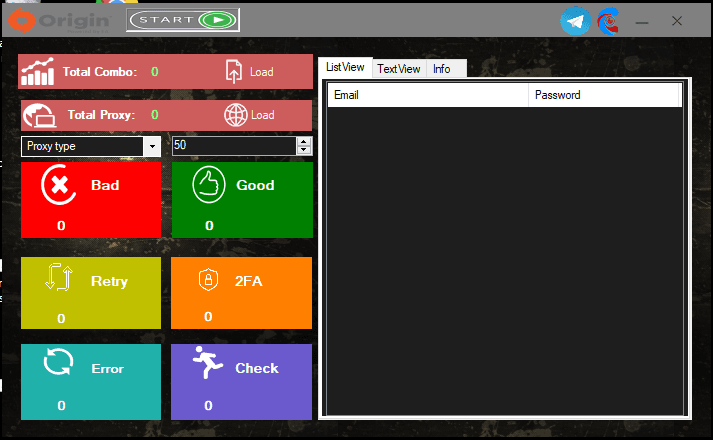Screen dimensions: 713x440
Task: Open the Proxy type dropdown
Action: [152, 146]
